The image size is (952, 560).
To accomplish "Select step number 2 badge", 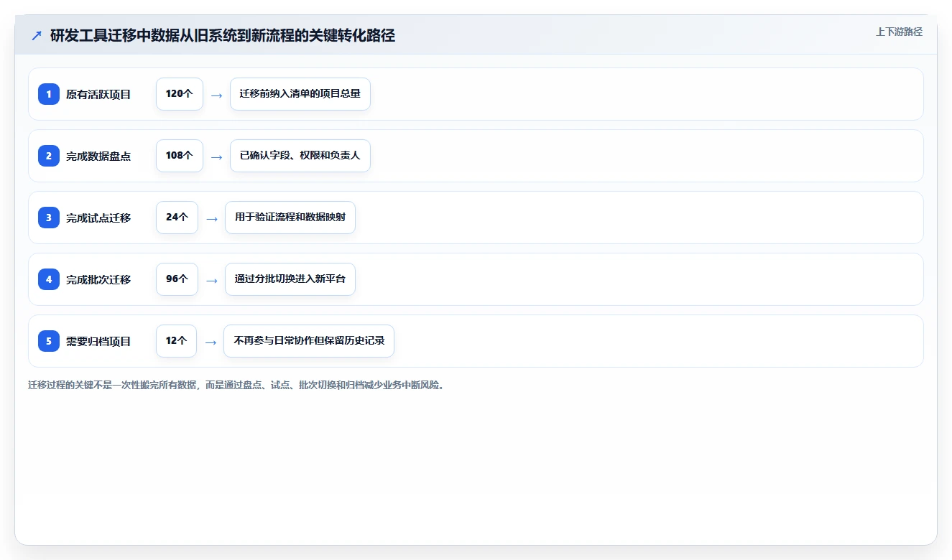I will [49, 156].
